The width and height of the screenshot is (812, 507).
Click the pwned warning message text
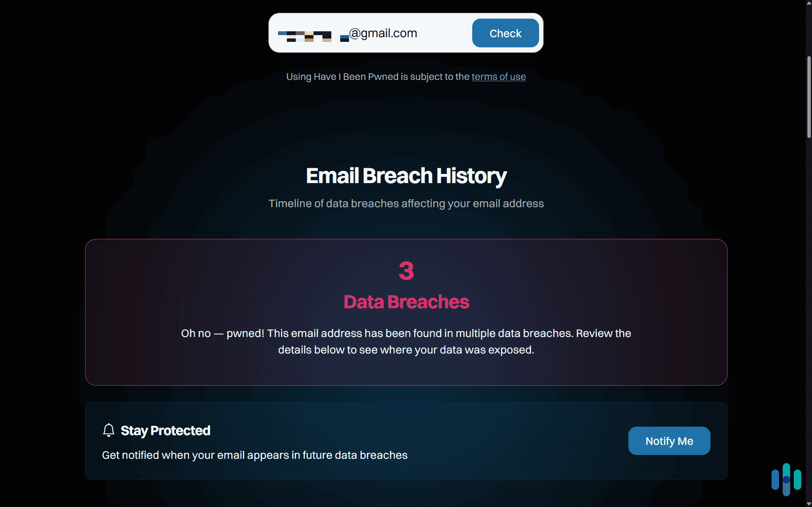point(406,341)
